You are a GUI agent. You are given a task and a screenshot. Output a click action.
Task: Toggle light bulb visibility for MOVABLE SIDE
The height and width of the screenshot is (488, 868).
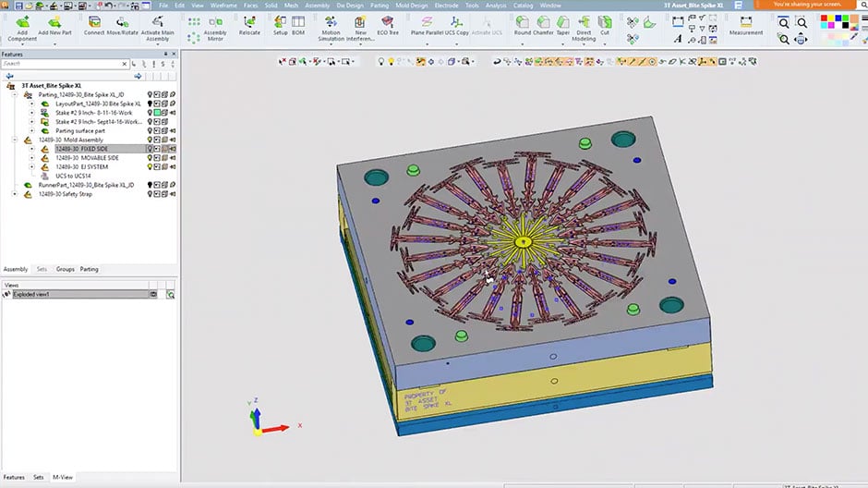tap(151, 157)
